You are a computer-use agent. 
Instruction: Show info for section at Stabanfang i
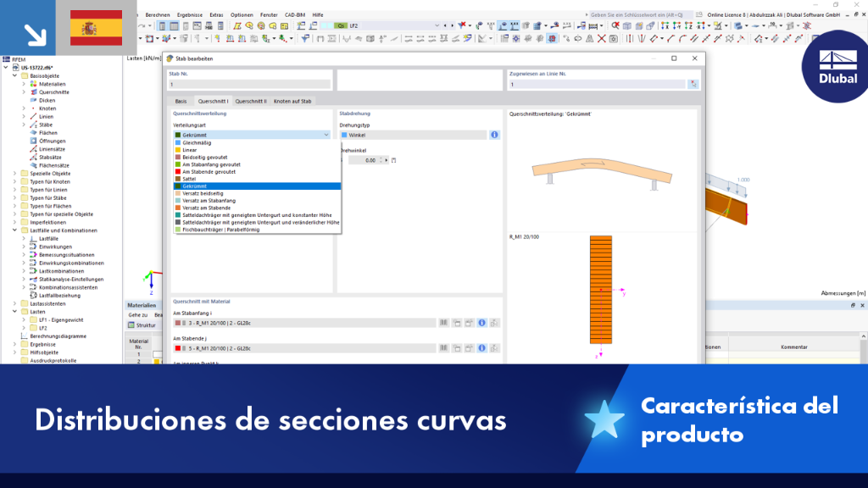pyautogui.click(x=481, y=323)
